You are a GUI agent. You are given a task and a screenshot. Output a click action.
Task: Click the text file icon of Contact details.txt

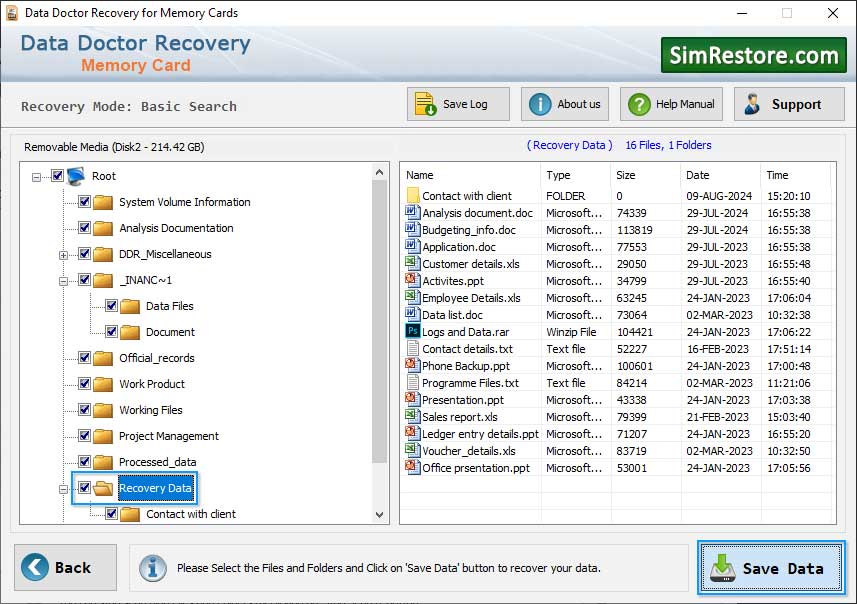(413, 348)
